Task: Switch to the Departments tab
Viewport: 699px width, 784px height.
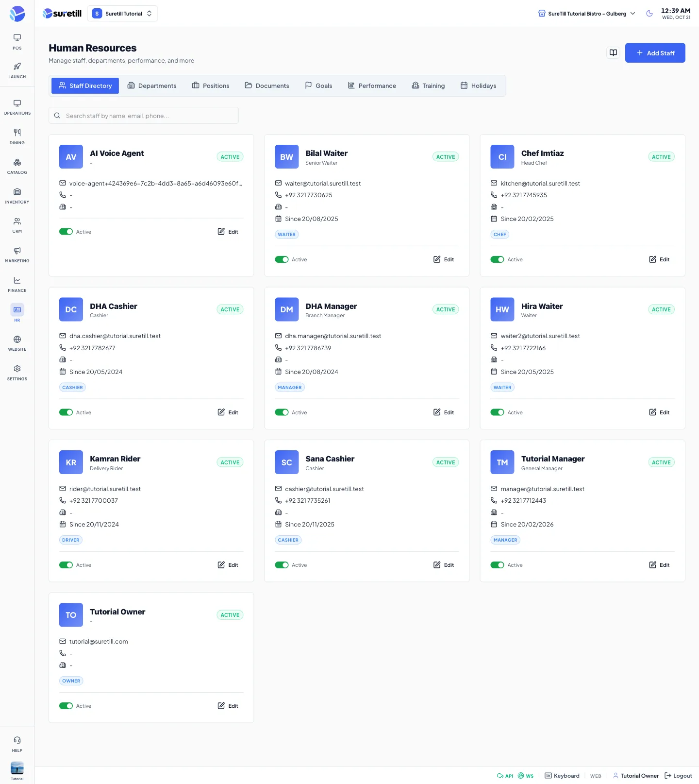Action: 152,85
